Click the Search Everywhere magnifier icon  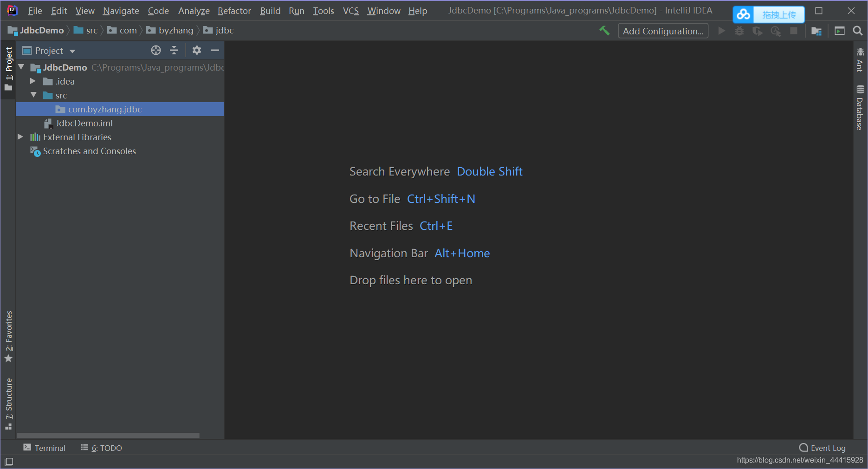858,31
